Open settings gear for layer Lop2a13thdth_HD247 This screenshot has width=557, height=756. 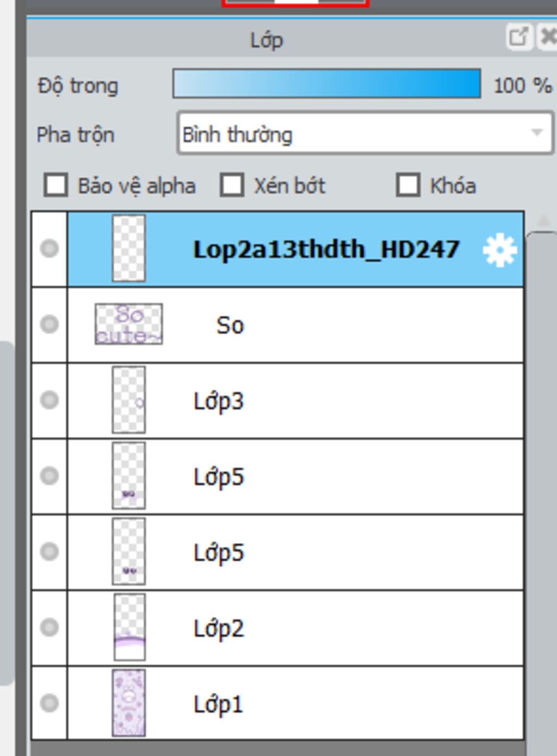[x=499, y=250]
